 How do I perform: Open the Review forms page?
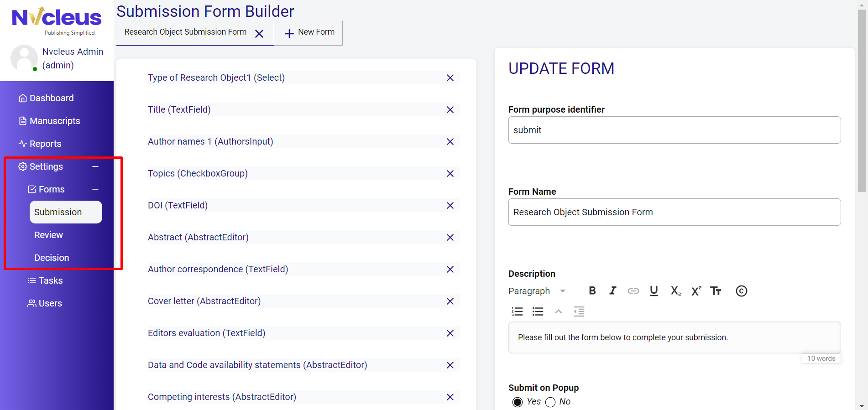tap(48, 235)
